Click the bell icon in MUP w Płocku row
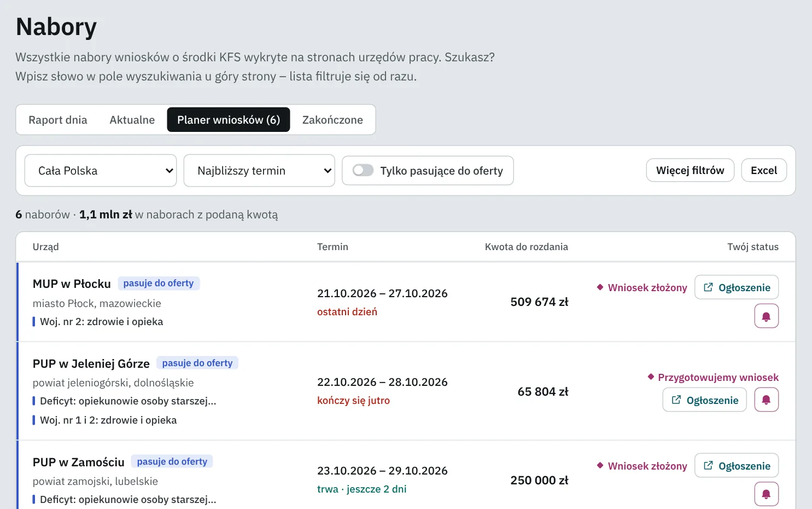The width and height of the screenshot is (812, 509). (766, 316)
